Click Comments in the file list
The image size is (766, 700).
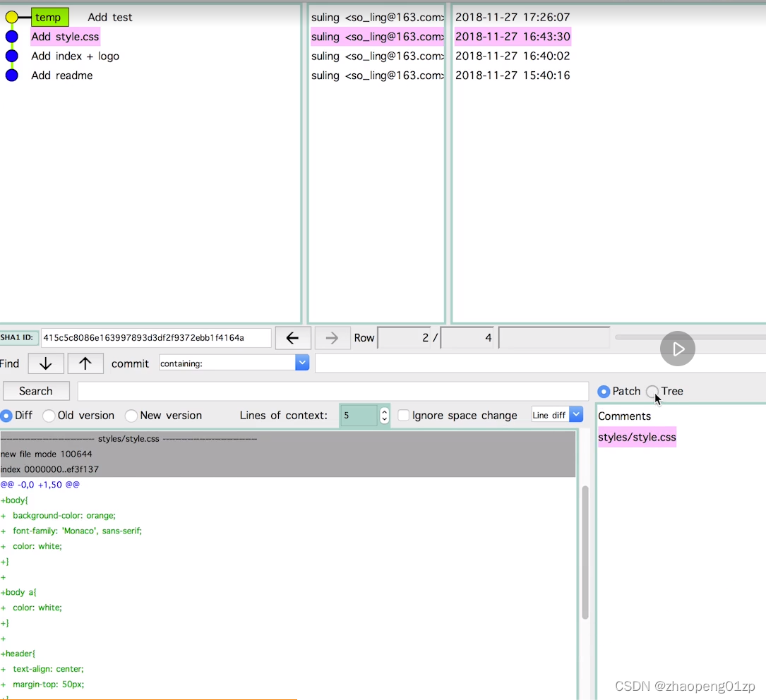[624, 416]
